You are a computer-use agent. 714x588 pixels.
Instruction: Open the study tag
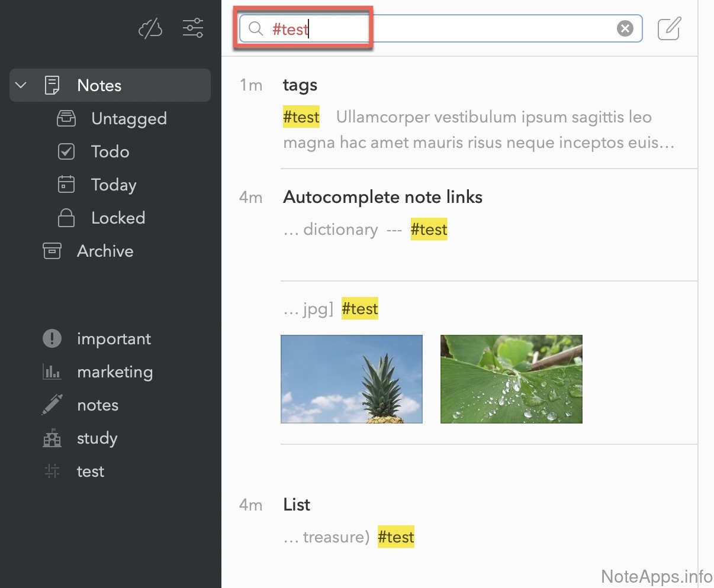point(97,438)
